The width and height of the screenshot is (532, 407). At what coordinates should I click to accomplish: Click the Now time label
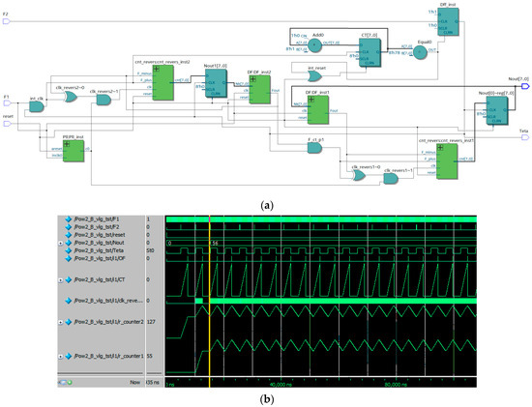pyautogui.click(x=134, y=382)
